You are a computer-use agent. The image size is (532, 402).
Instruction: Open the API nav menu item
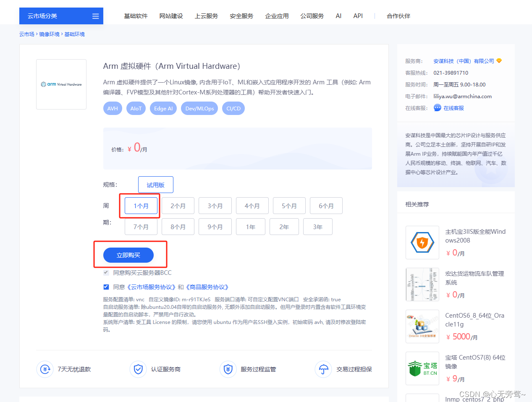coord(358,16)
